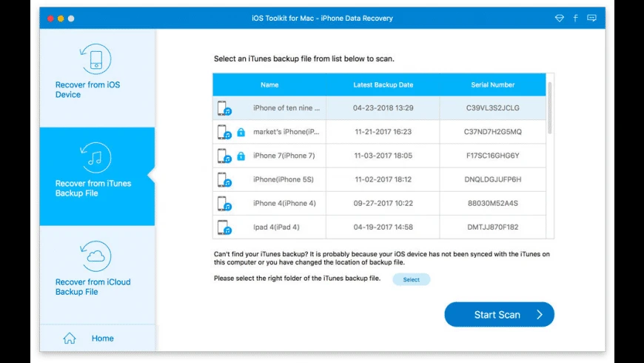Click lock icon on market's iPhone row
The height and width of the screenshot is (363, 644).
point(241,132)
